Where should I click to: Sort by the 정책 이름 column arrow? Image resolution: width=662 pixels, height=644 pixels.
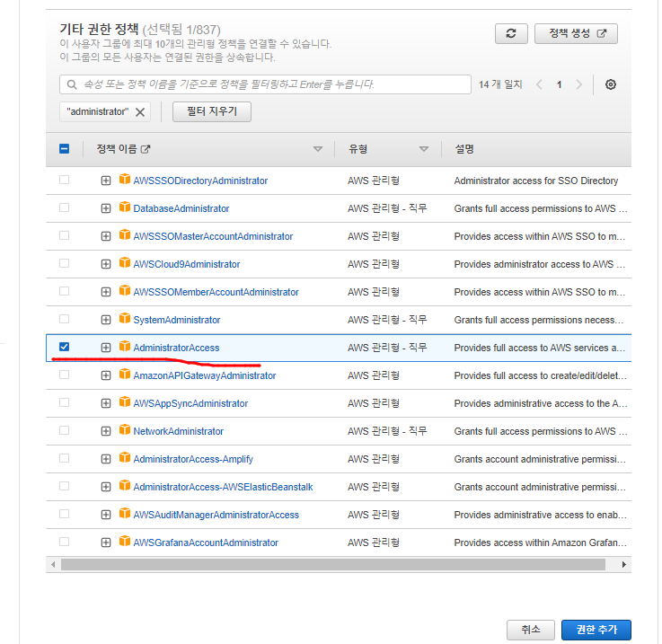[x=318, y=149]
